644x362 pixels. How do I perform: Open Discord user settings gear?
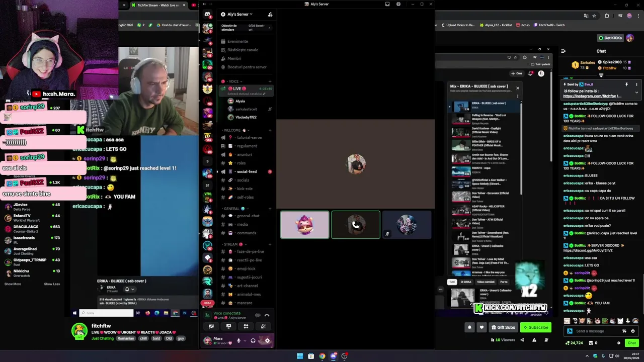(x=267, y=340)
